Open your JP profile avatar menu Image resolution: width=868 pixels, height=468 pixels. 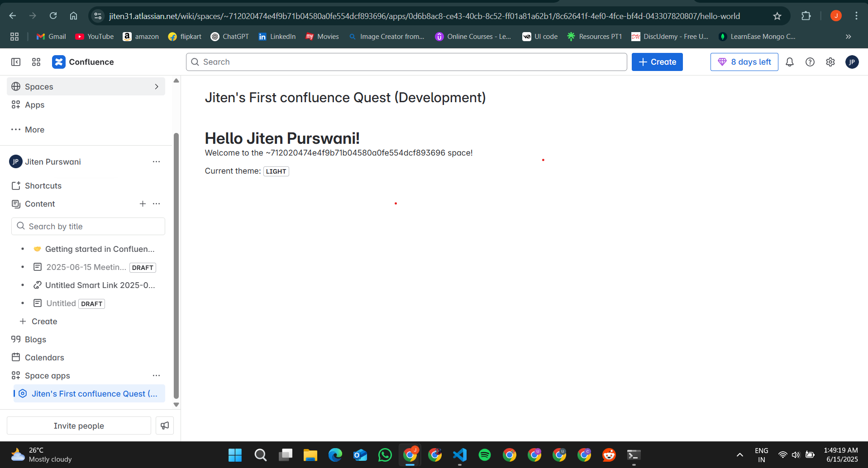(x=852, y=62)
